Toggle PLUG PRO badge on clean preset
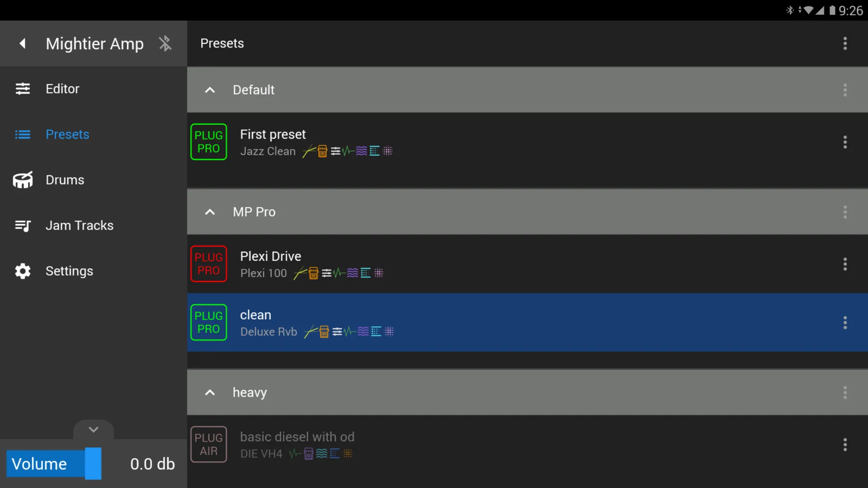Screen dimensions: 868x488 click(208, 322)
